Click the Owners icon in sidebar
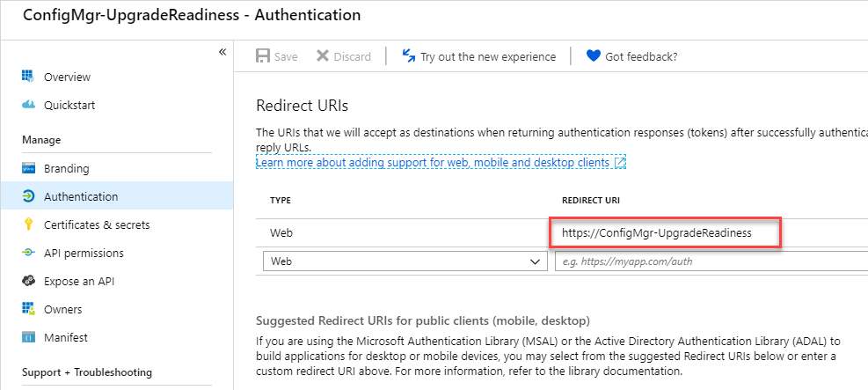Image resolution: width=868 pixels, height=390 pixels. 28,309
